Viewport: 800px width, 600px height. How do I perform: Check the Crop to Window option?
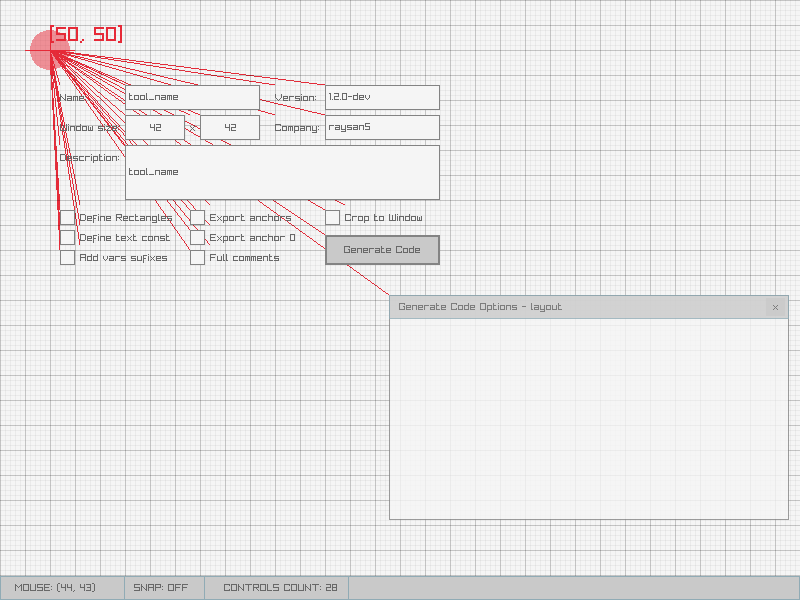coord(333,218)
